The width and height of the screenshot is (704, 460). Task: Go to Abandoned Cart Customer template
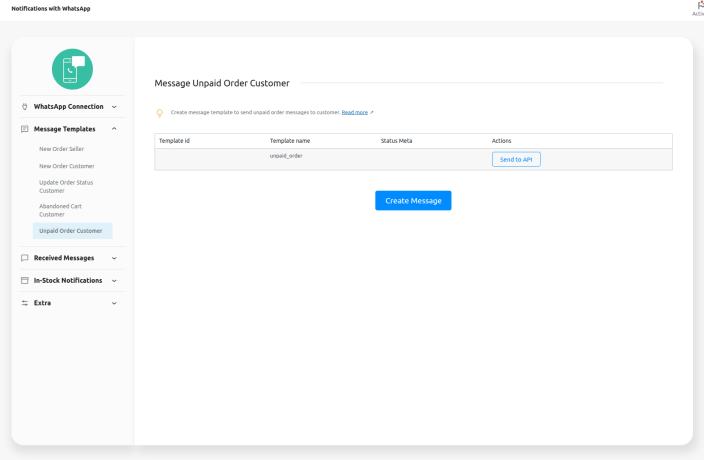pyautogui.click(x=61, y=210)
